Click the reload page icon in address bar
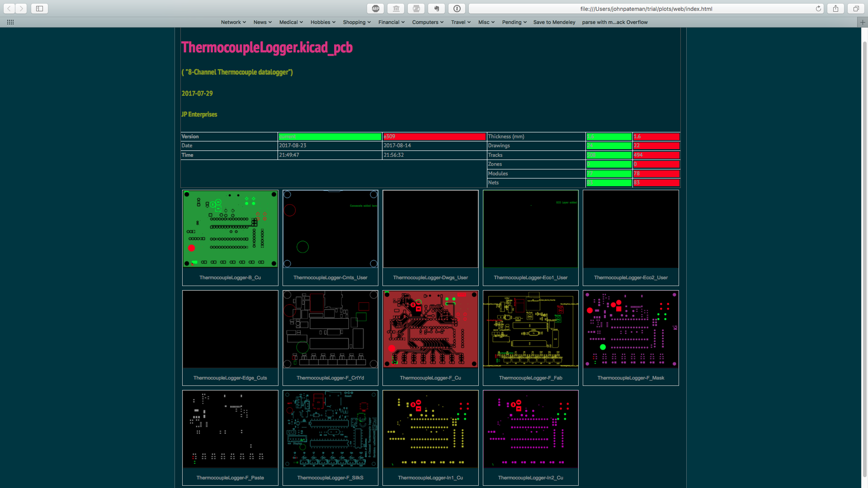 point(818,9)
